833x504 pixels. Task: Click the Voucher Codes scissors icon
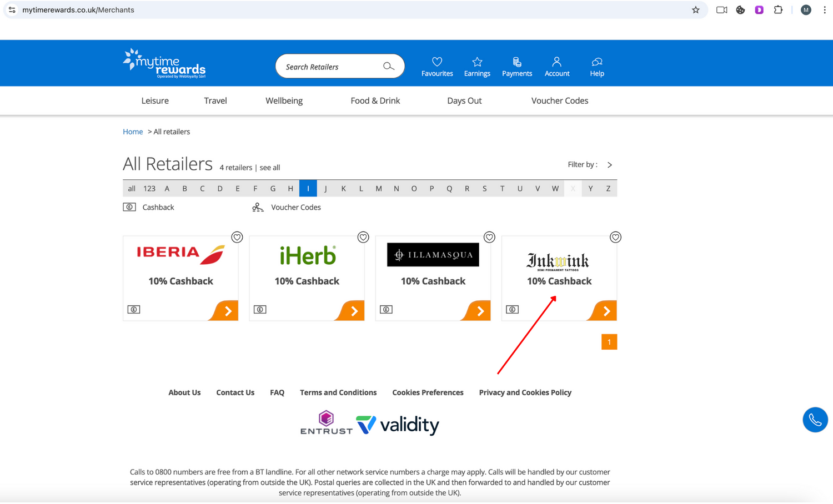tap(258, 207)
